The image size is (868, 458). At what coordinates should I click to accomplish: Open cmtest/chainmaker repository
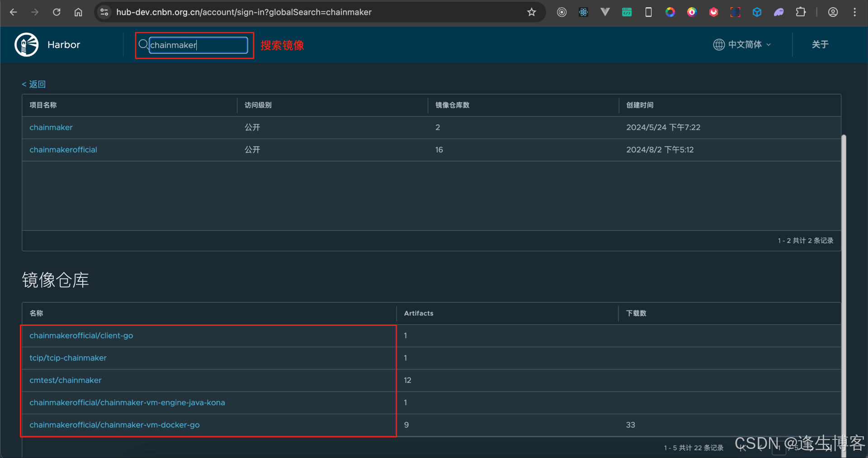click(x=66, y=380)
